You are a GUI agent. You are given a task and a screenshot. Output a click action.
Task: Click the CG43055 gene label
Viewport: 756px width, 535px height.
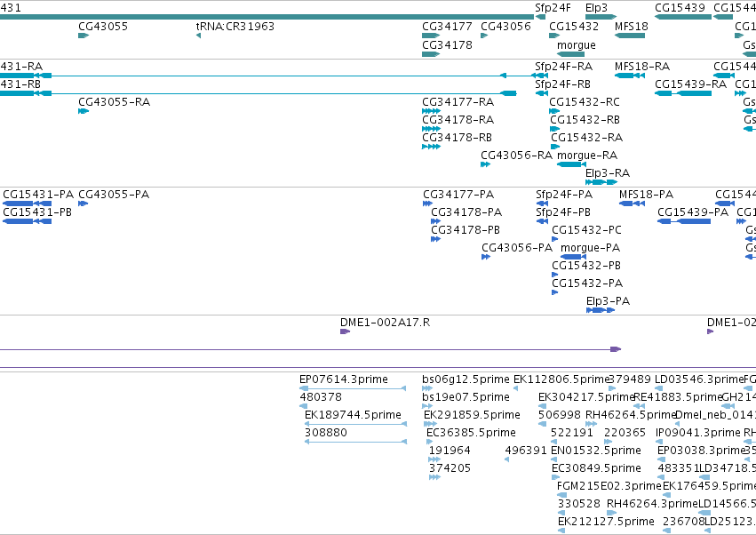coord(103,27)
